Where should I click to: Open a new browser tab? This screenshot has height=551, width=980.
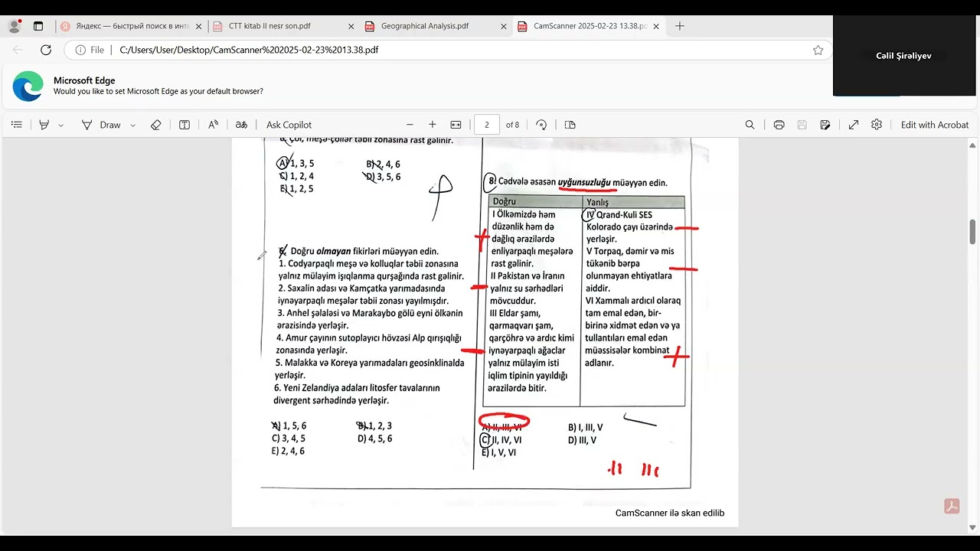click(679, 26)
